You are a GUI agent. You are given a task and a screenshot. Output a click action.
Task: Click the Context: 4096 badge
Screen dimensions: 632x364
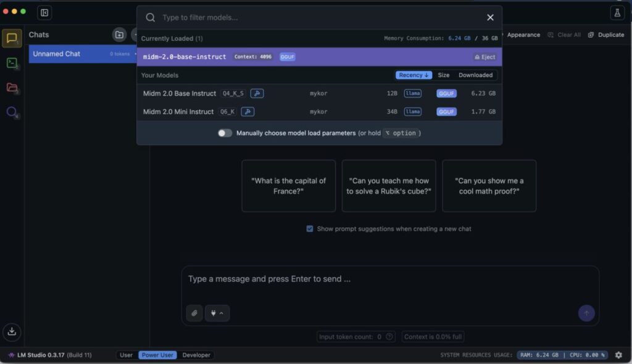pos(252,57)
